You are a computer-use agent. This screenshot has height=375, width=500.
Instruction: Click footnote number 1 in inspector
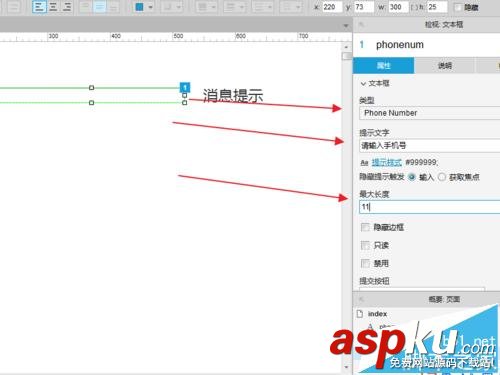362,45
